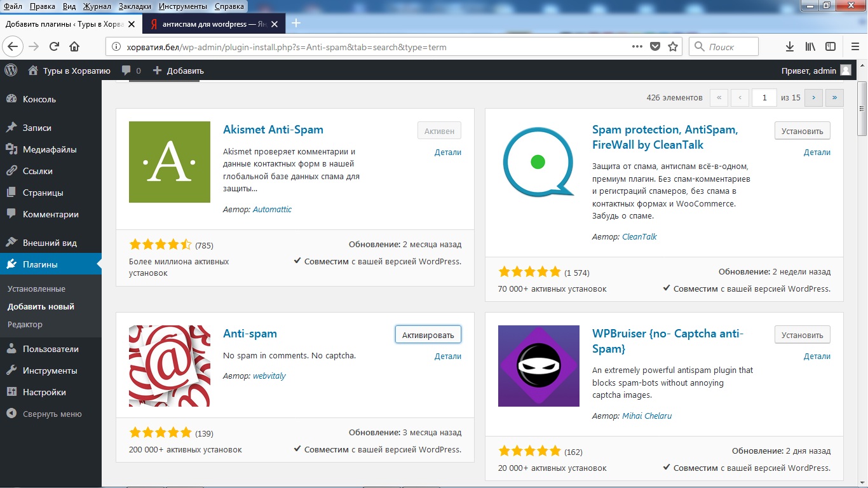The image size is (868, 488).
Task: Open the comments bubble icon in admin bar
Action: [x=126, y=71]
